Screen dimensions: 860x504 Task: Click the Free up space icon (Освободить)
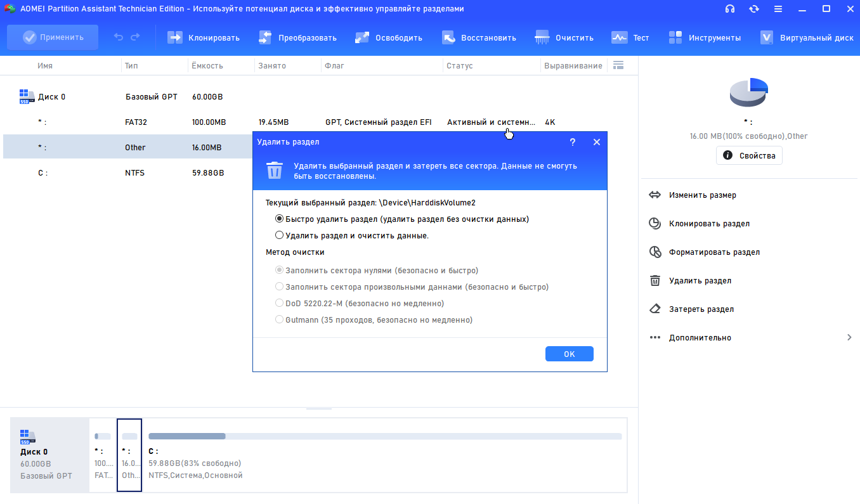point(362,37)
